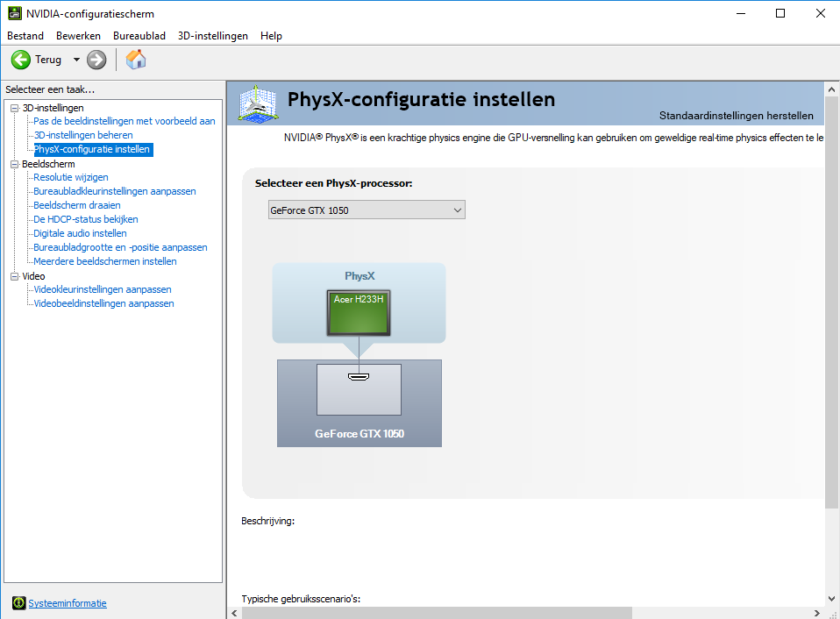Click the 3D-instellingen tree category label
This screenshot has height=619, width=840.
(53, 108)
